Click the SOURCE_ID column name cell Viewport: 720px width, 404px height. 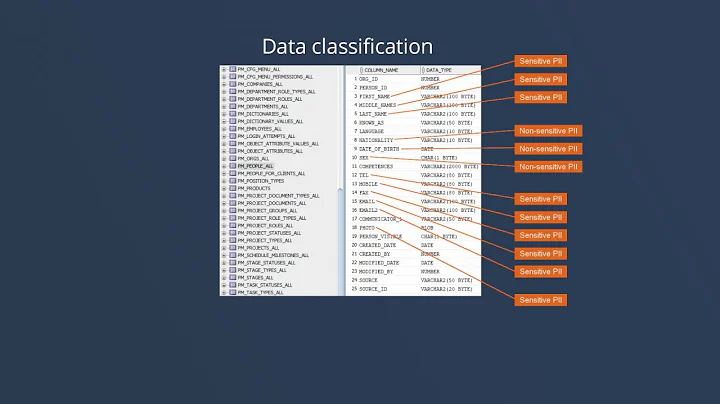pos(373,289)
